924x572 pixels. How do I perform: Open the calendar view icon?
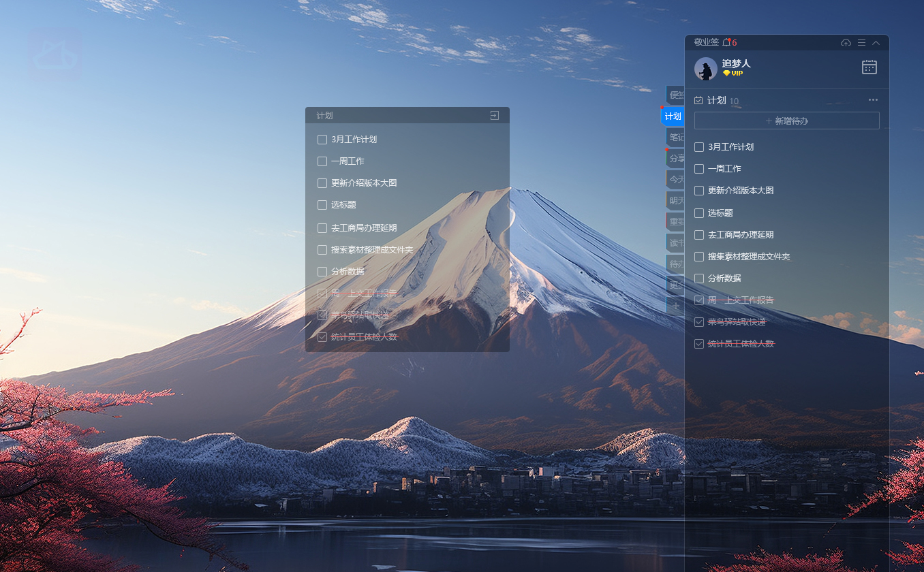coord(869,67)
